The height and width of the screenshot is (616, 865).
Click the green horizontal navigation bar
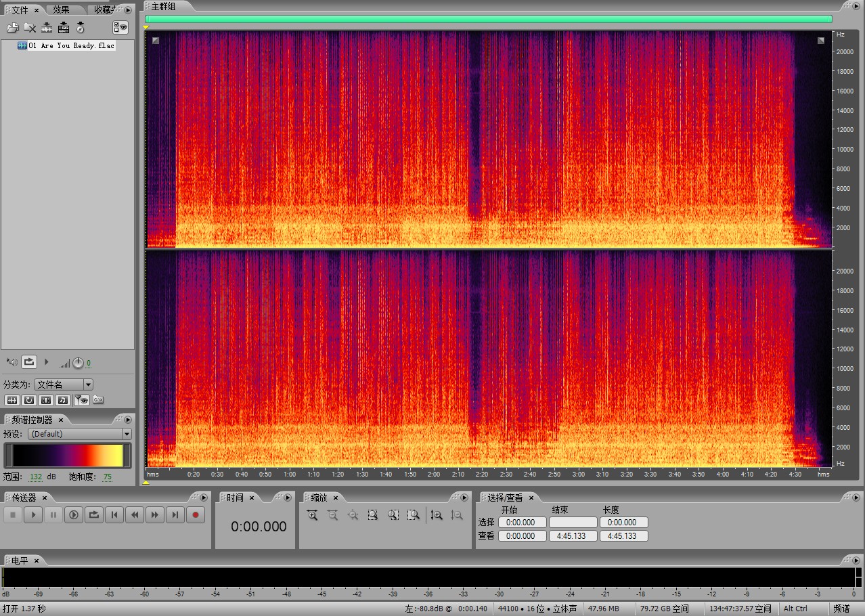pos(488,19)
